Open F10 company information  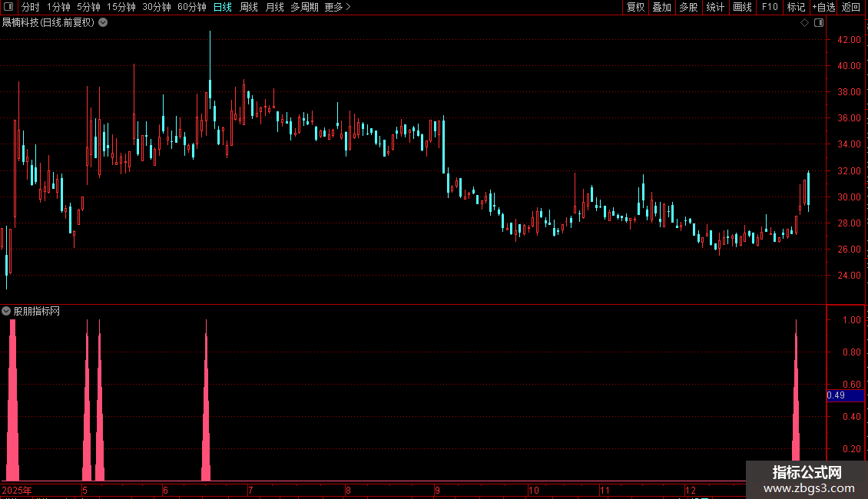(770, 7)
